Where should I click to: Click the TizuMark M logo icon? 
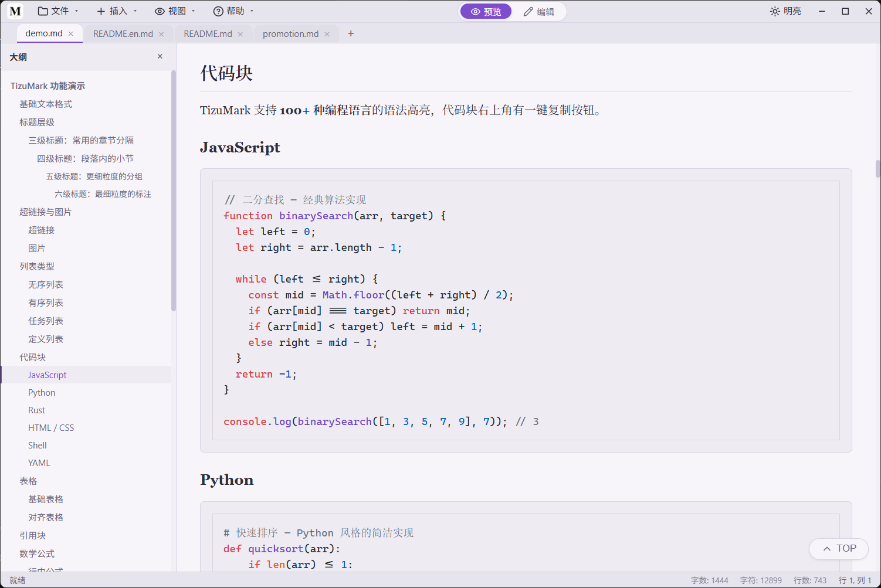tap(15, 11)
